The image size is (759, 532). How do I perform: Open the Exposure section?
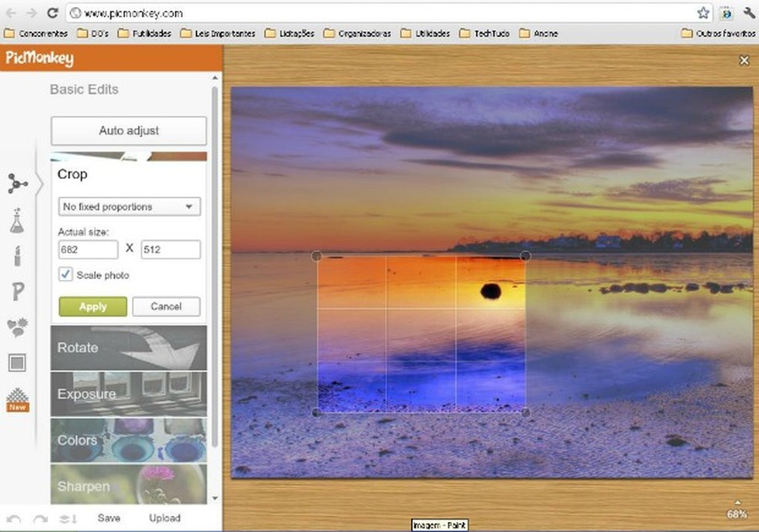coord(129,394)
